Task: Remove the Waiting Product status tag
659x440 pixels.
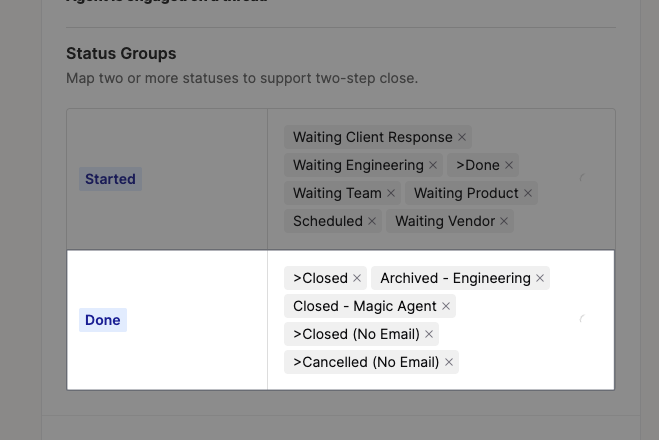Action: (x=528, y=193)
